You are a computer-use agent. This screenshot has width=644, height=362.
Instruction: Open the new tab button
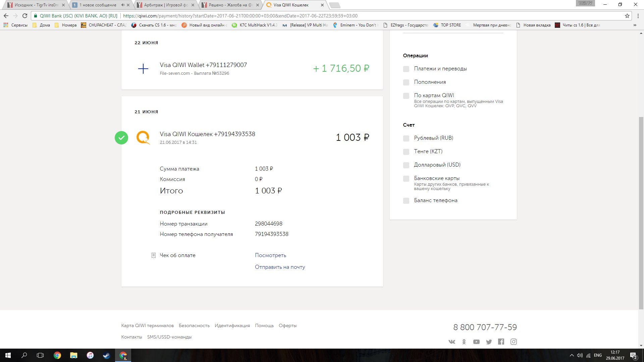click(334, 5)
